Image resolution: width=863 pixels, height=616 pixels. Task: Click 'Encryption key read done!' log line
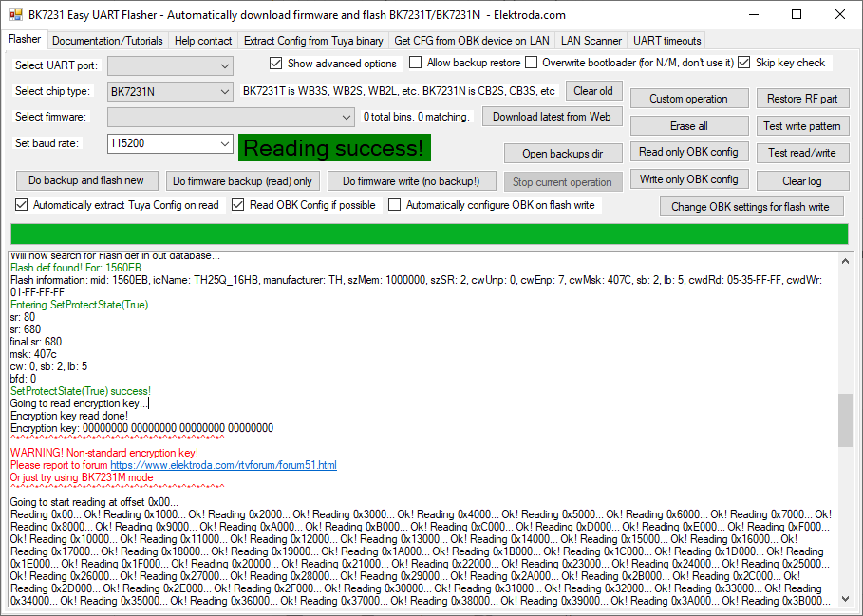click(69, 416)
